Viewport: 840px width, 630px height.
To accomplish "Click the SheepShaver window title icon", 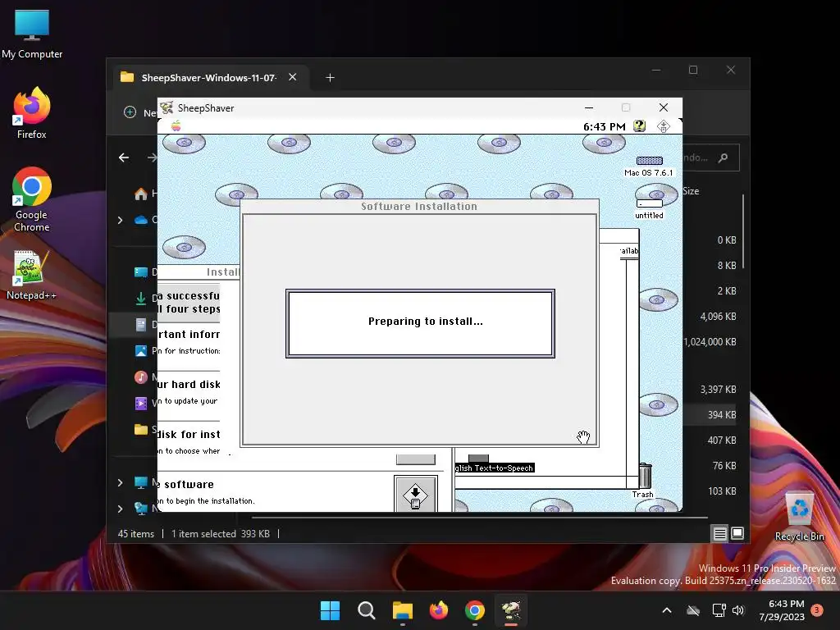I will pos(167,107).
